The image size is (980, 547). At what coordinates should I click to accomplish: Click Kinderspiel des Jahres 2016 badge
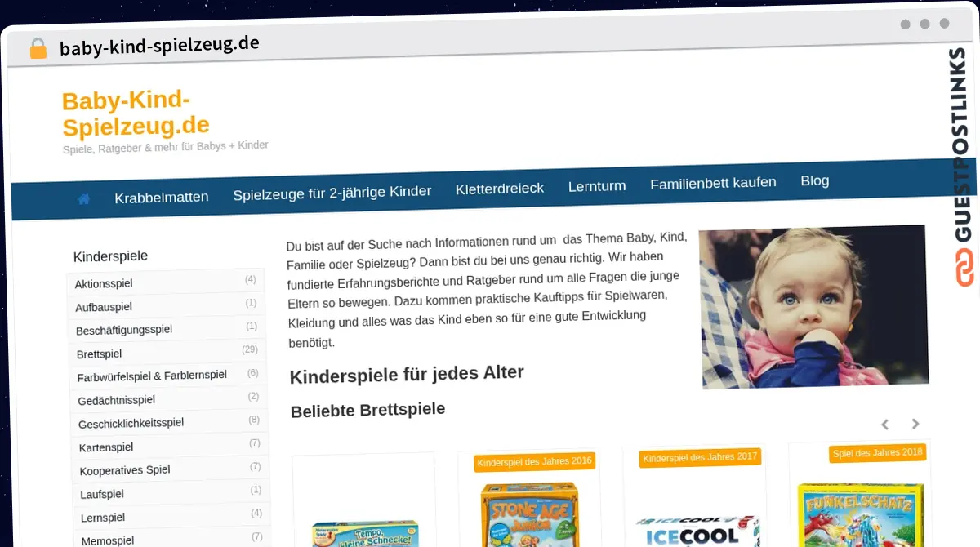[x=534, y=461]
